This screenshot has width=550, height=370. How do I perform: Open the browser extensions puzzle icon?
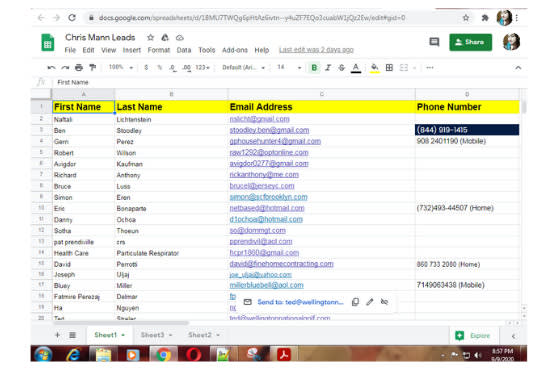coord(485,18)
